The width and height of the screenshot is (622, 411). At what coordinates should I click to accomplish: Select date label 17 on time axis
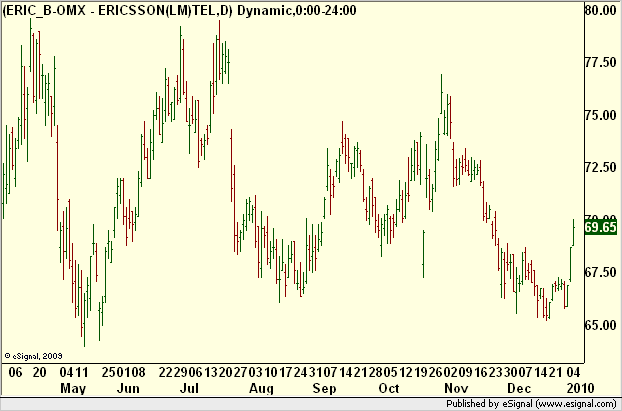click(286, 372)
